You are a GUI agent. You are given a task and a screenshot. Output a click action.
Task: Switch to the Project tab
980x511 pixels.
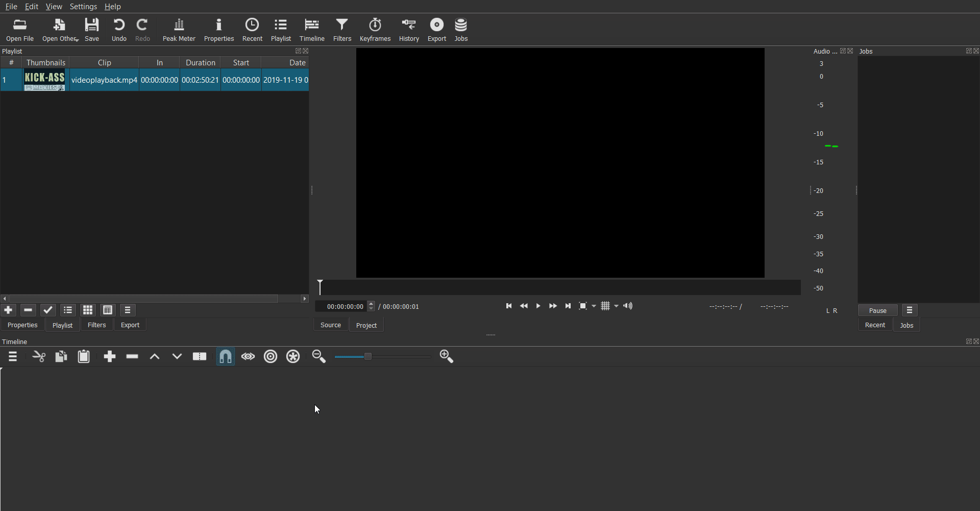point(366,325)
